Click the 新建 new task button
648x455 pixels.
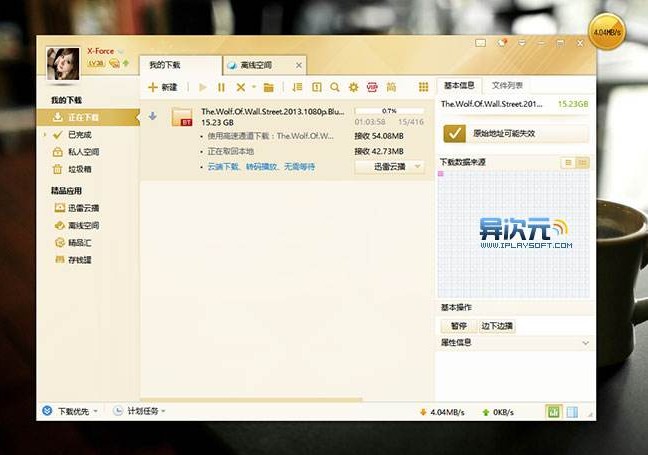tap(162, 87)
